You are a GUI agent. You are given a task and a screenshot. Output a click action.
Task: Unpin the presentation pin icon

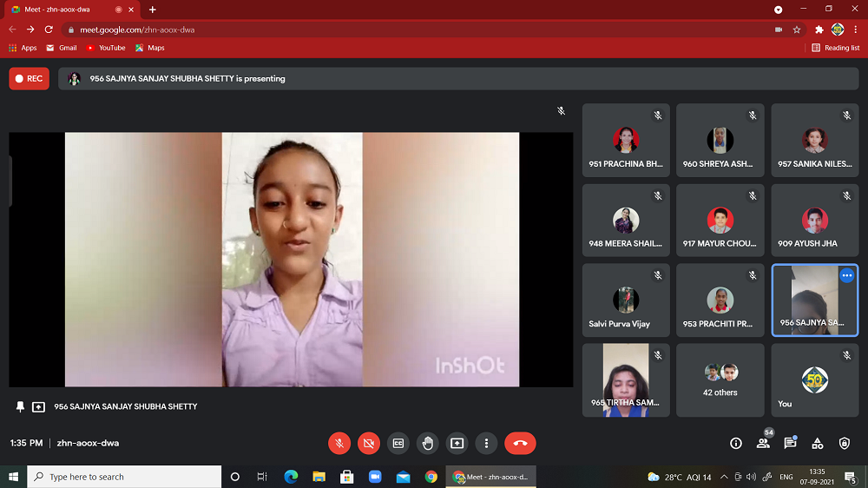coord(20,406)
